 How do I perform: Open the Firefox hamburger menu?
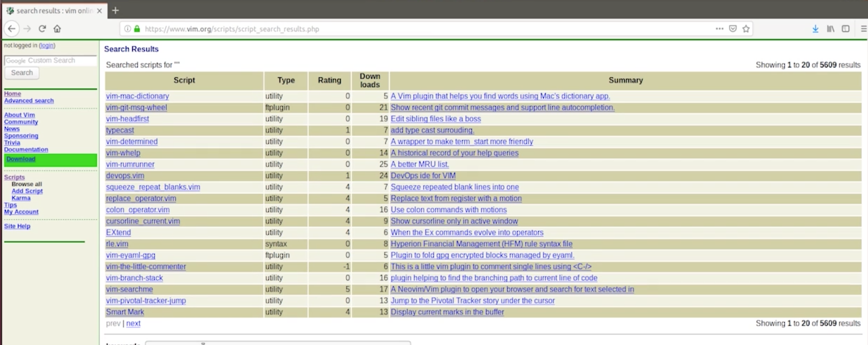pos(863,29)
